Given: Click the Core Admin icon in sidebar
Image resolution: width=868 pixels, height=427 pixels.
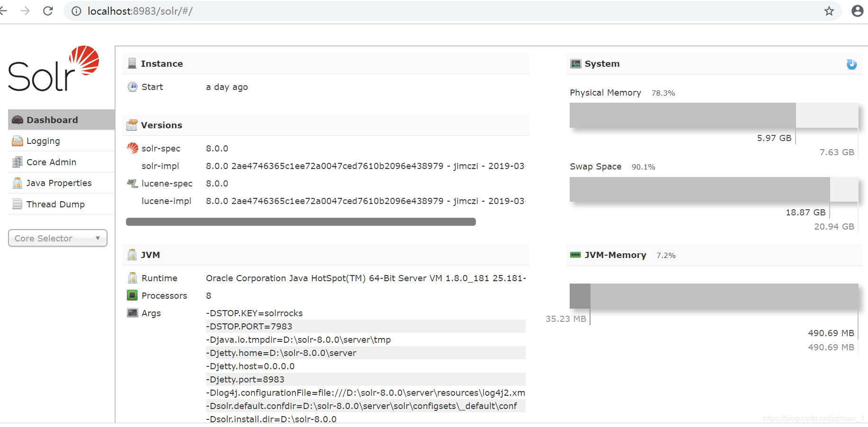Looking at the screenshot, I should pyautogui.click(x=17, y=162).
